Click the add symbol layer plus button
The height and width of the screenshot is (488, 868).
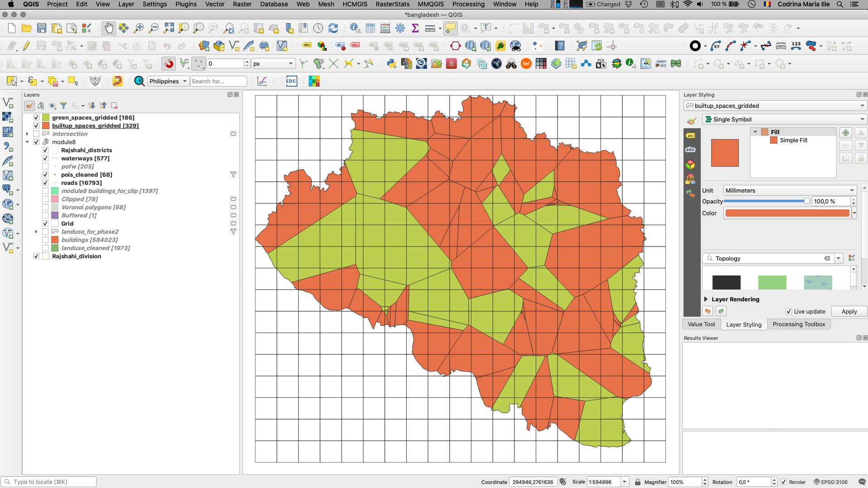846,133
